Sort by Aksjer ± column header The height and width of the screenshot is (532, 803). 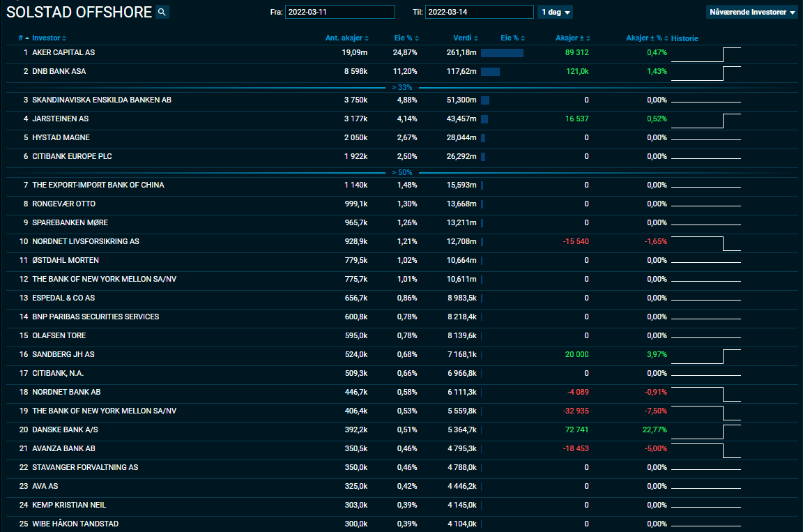click(572, 38)
